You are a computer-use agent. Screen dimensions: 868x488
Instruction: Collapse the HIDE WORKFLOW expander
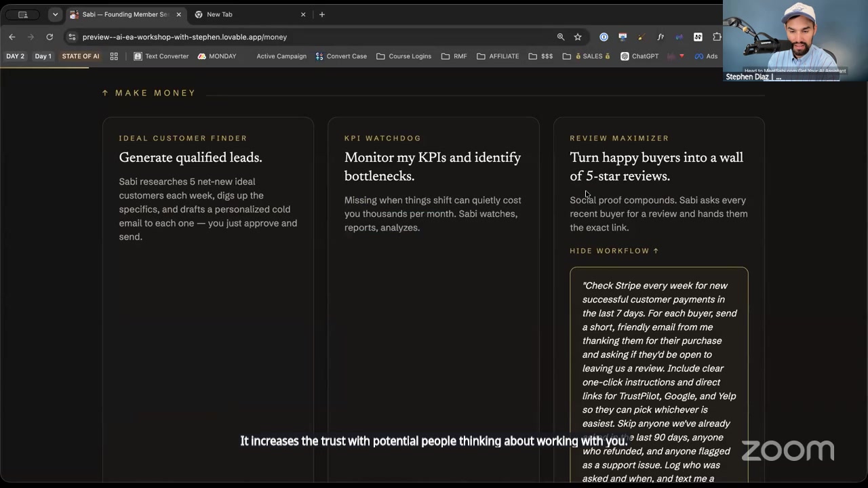pos(614,251)
